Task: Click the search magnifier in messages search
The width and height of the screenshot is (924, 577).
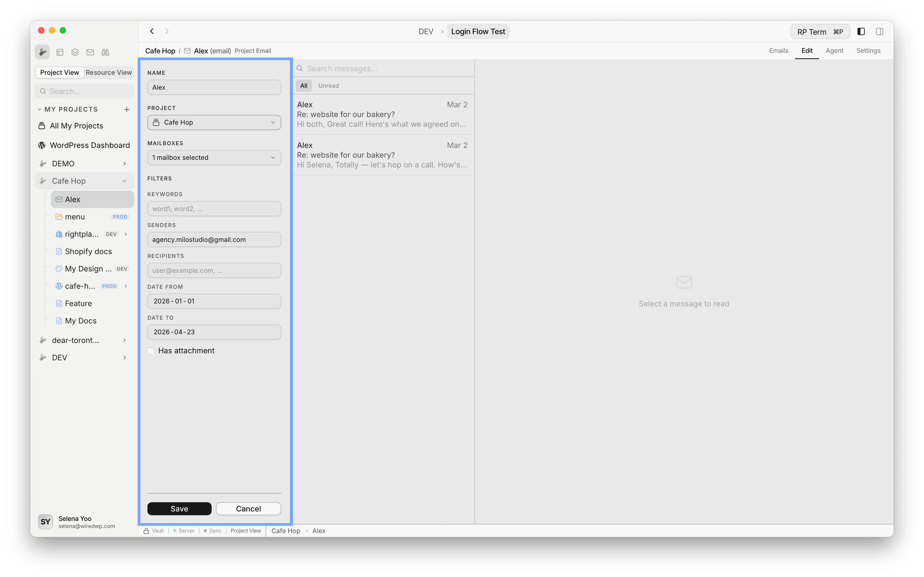Action: point(300,69)
